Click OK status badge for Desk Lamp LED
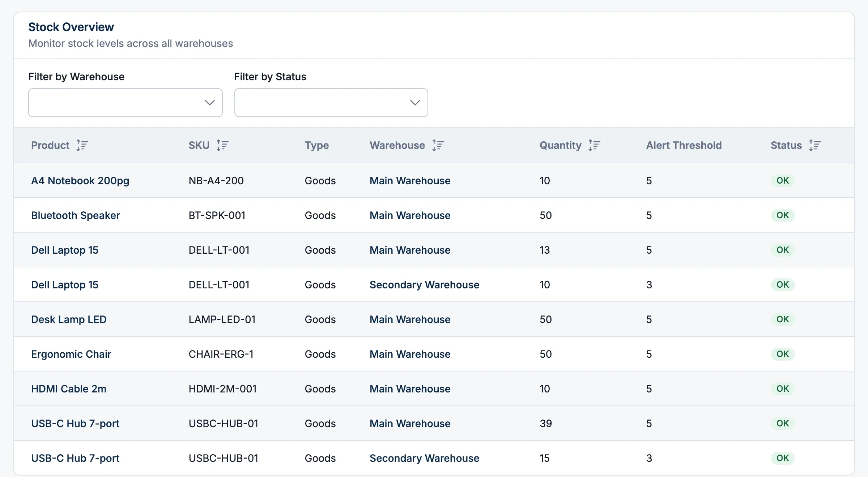This screenshot has width=868, height=477. 783,319
